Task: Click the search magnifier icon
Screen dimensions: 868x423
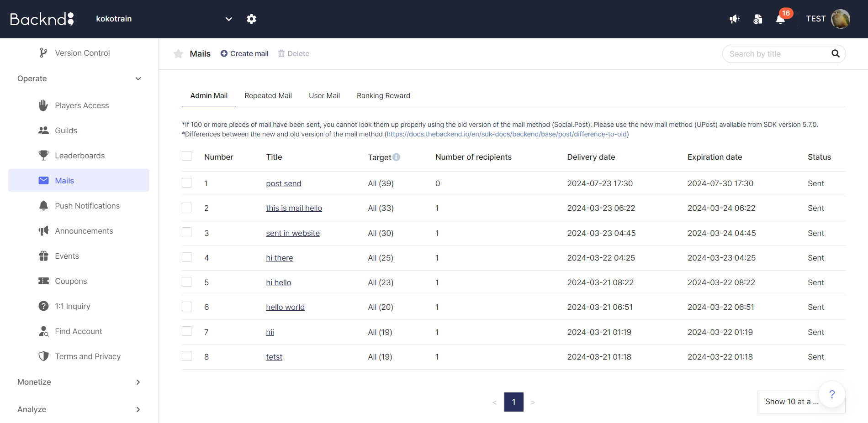Action: coord(836,54)
